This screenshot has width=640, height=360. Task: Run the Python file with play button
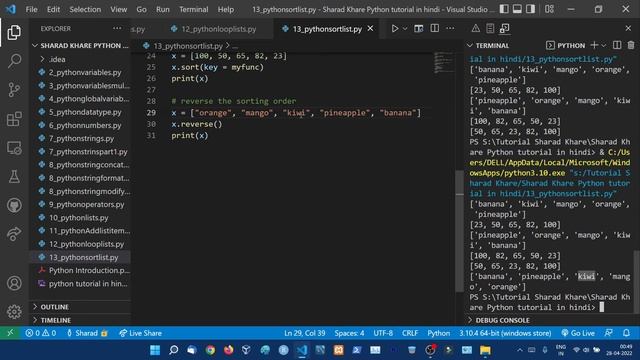click(394, 29)
